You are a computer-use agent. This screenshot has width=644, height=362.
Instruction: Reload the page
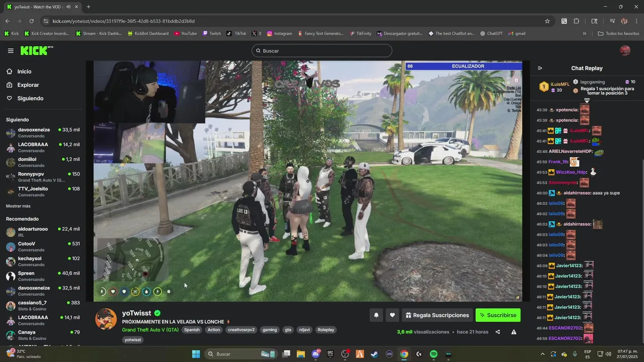click(31, 21)
